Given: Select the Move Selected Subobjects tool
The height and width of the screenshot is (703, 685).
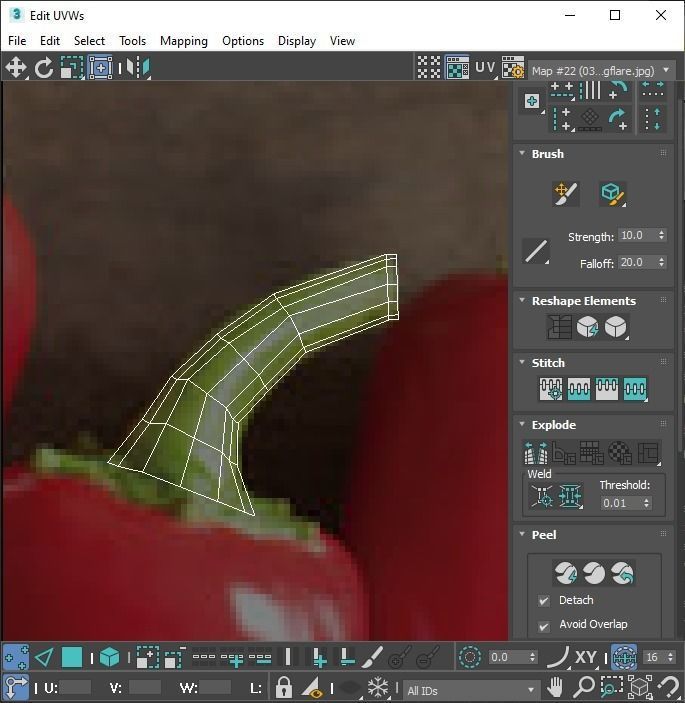Looking at the screenshot, I should tap(16, 68).
